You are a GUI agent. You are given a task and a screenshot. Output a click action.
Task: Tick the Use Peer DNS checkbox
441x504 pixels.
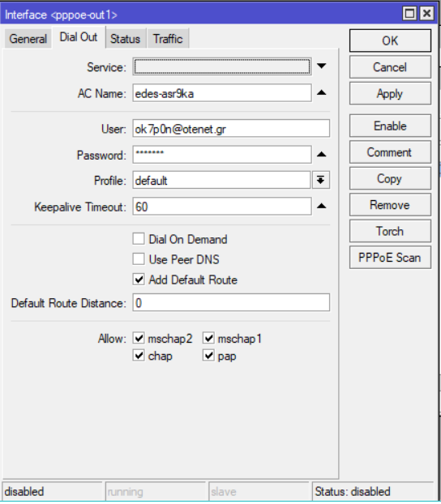tap(139, 259)
